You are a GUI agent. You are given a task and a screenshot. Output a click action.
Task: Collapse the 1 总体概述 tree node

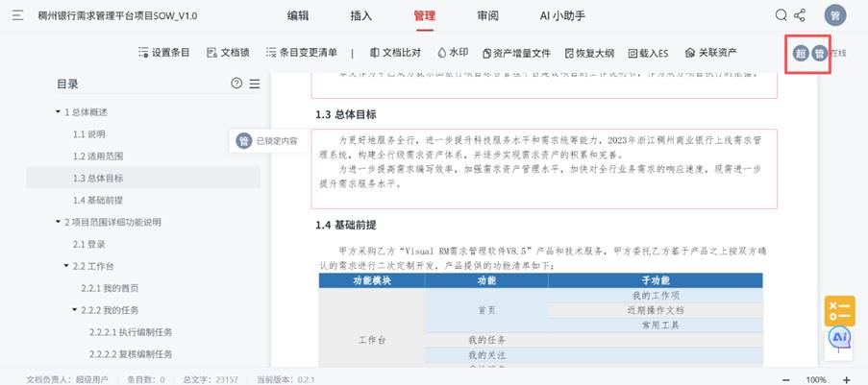point(58,111)
